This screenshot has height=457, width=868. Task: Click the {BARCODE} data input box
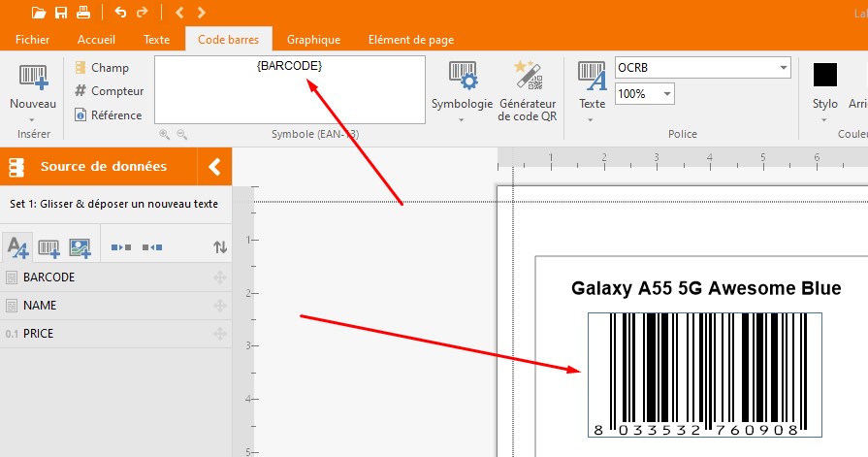coord(290,89)
